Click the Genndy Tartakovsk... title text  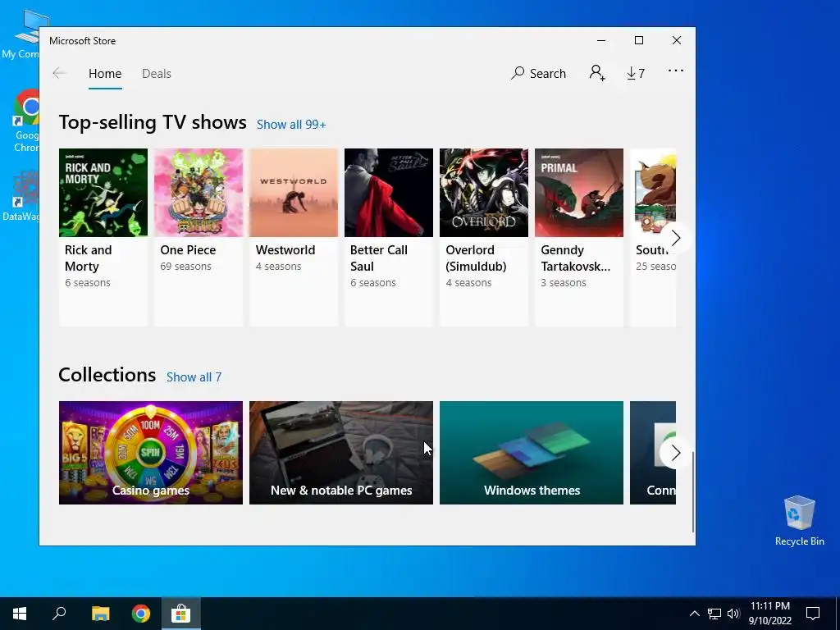point(575,258)
